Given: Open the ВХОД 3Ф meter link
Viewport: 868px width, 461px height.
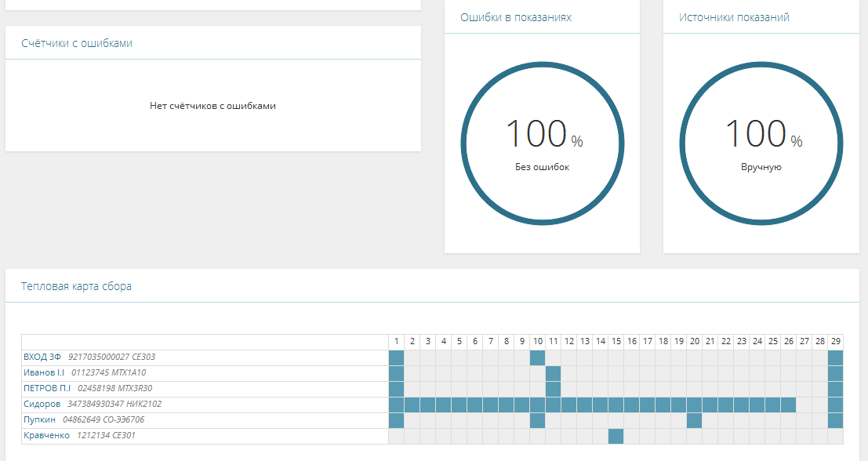Looking at the screenshot, I should [42, 358].
